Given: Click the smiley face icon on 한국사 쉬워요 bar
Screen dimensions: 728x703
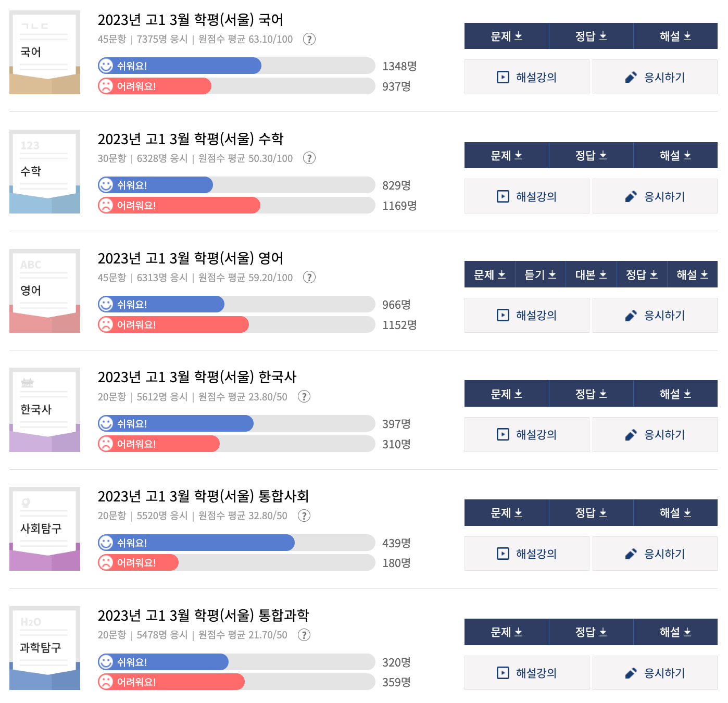Looking at the screenshot, I should pos(106,423).
